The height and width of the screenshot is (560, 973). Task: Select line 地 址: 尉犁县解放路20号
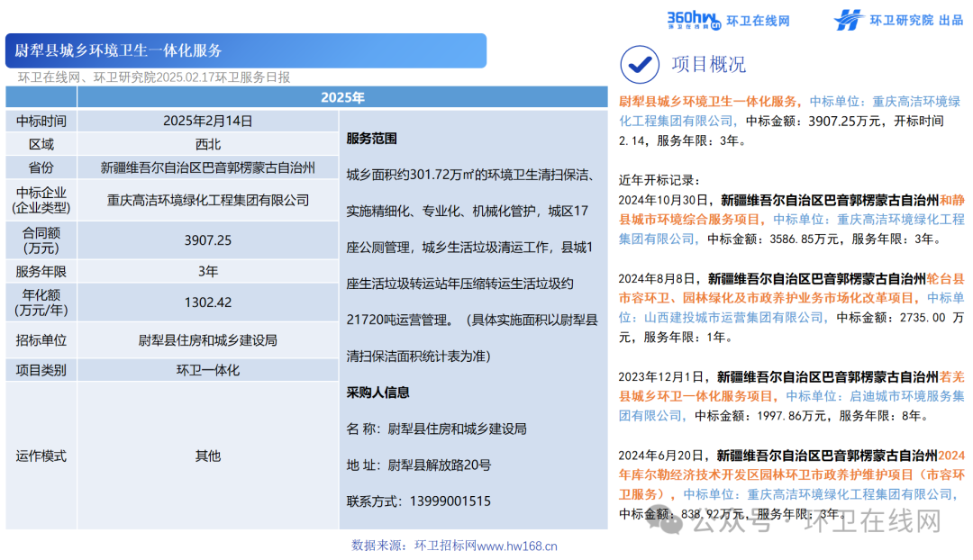(419, 465)
